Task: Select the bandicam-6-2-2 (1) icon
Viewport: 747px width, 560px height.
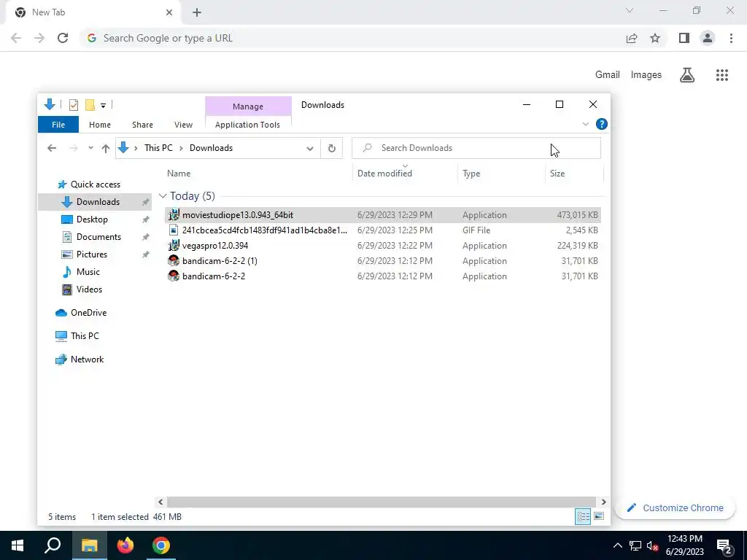Action: click(x=174, y=260)
